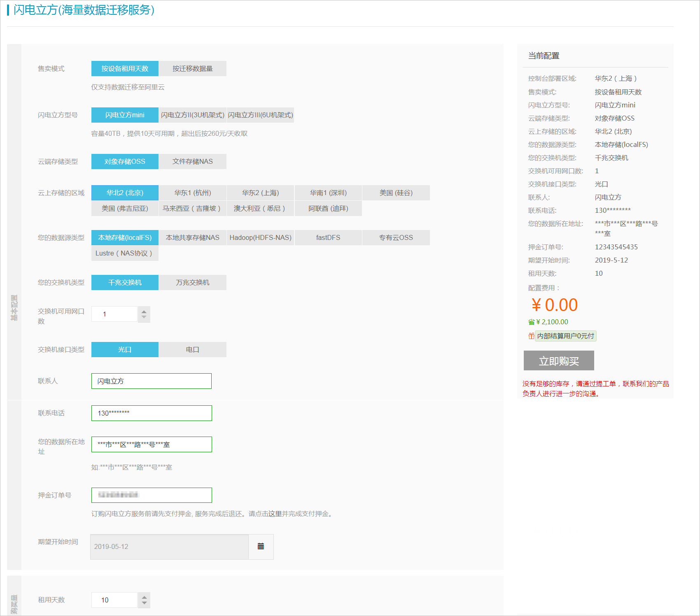Select 对象存储OSS storage type
The width and height of the screenshot is (700, 616).
[125, 162]
